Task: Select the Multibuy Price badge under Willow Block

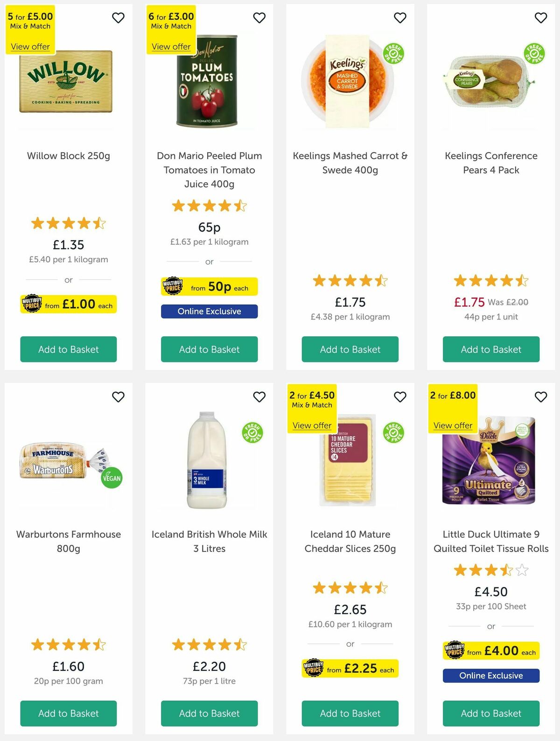Action: [68, 304]
